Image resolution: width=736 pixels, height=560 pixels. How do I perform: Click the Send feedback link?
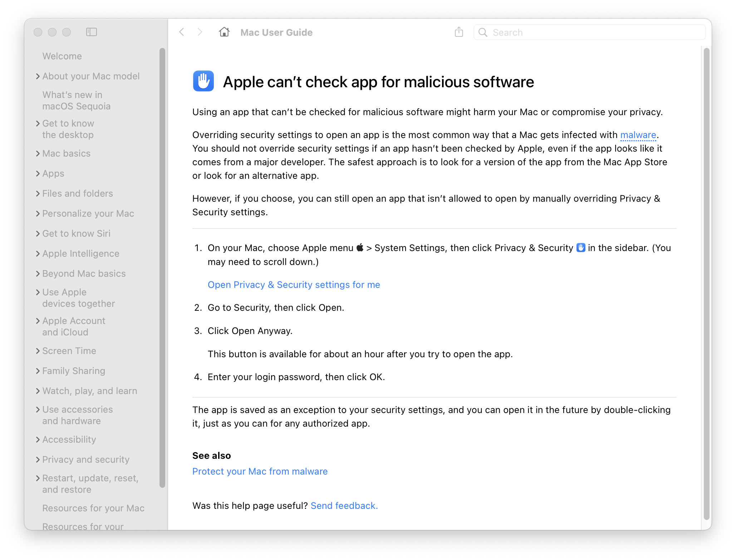pyautogui.click(x=344, y=506)
